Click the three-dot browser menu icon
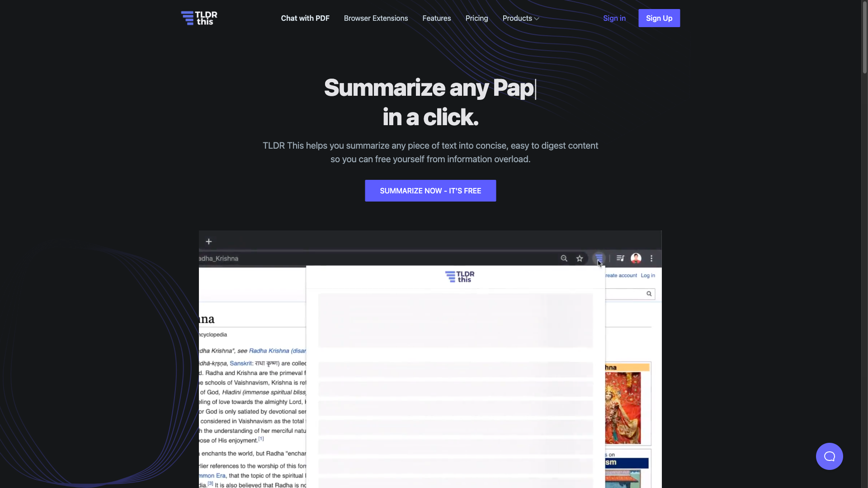Image resolution: width=868 pixels, height=488 pixels. pyautogui.click(x=651, y=258)
